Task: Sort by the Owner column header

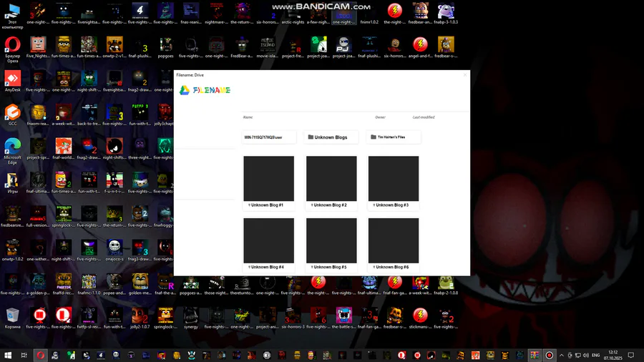Action: (380, 117)
